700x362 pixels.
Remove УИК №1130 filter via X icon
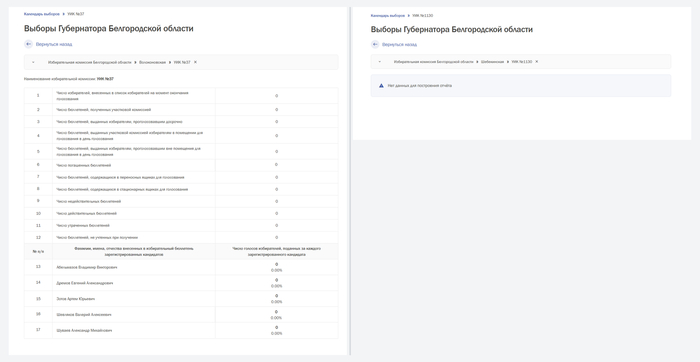click(x=537, y=62)
